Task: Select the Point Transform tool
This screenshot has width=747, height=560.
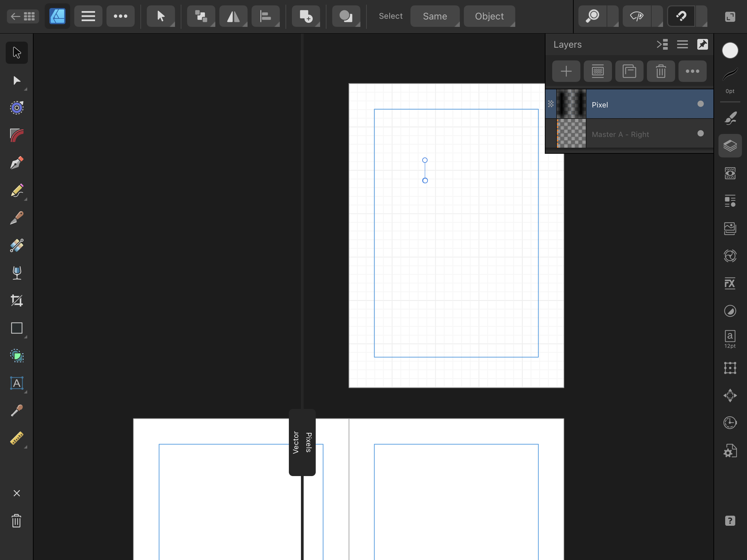Action: click(x=16, y=108)
